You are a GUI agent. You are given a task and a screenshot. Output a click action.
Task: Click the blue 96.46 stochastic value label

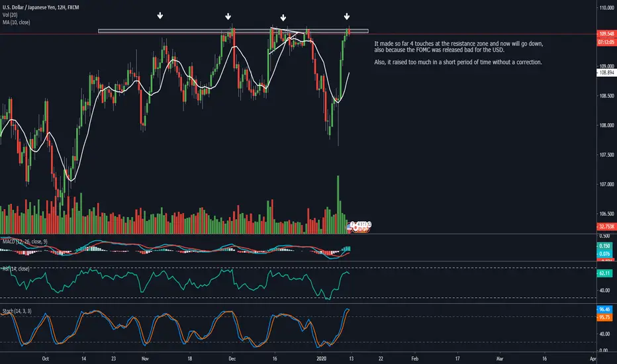pos(605,309)
